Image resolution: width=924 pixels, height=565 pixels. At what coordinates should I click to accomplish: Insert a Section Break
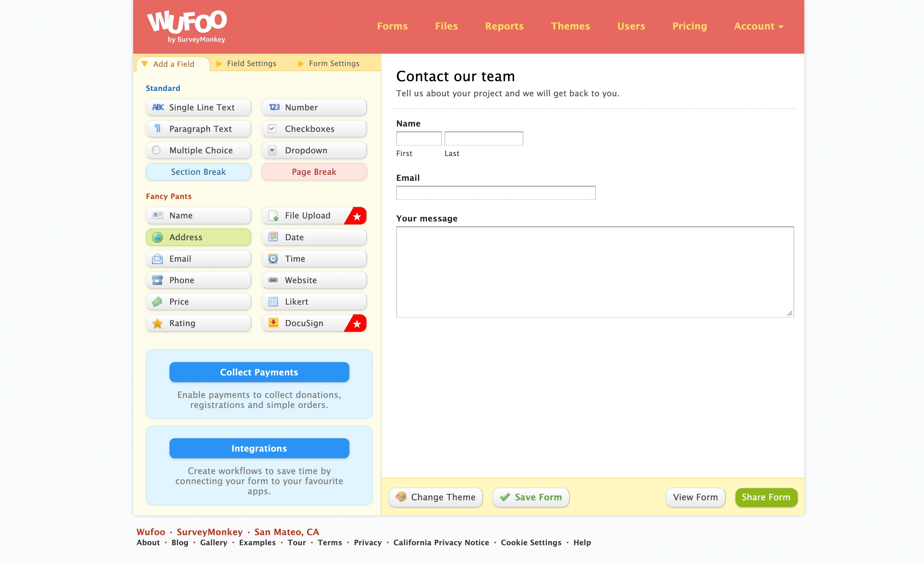tap(198, 172)
